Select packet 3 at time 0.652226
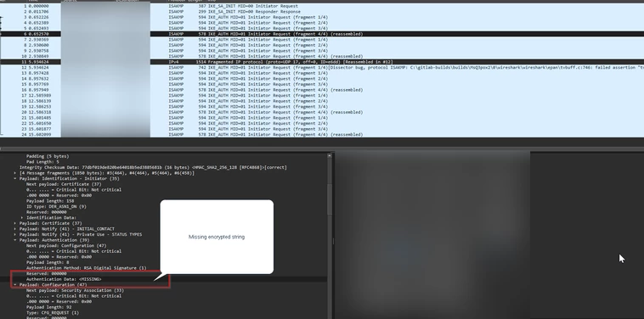The height and width of the screenshot is (319, 644). [x=322, y=17]
